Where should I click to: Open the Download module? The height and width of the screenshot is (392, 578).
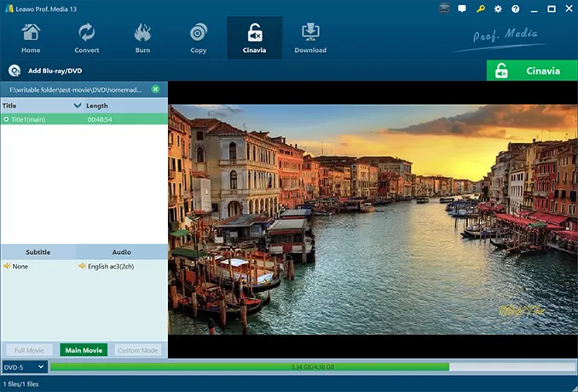tap(310, 38)
